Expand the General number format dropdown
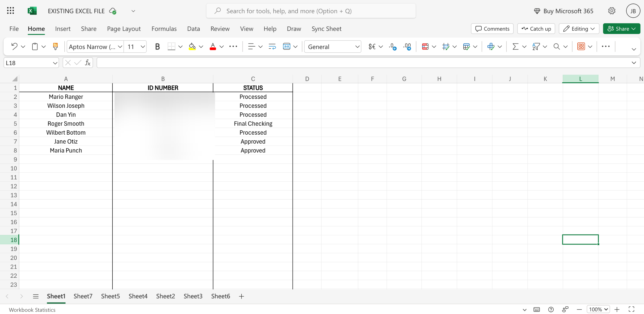 coord(357,47)
